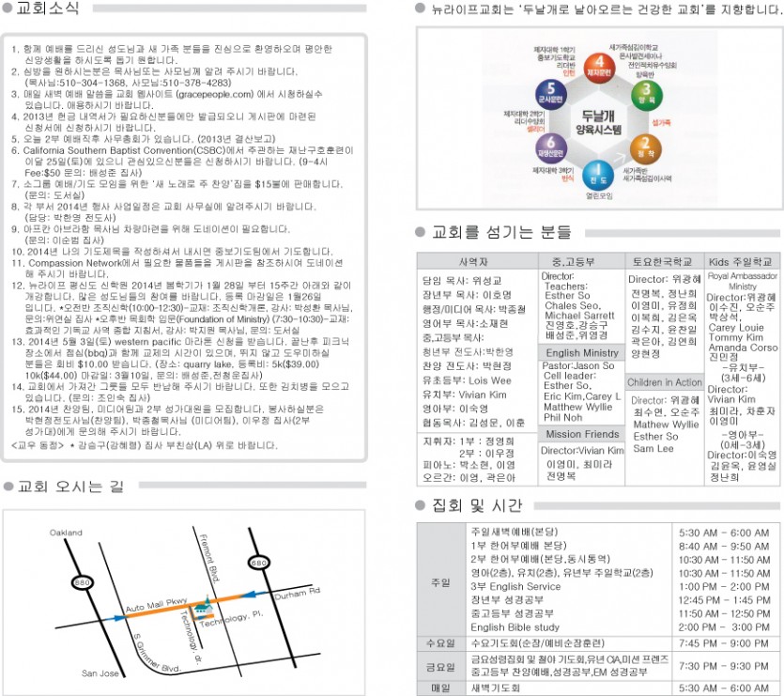The width and height of the screenshot is (784, 696).
Task: Click the time 1:00 PM - 2:00 PM
Action: [x=724, y=586]
